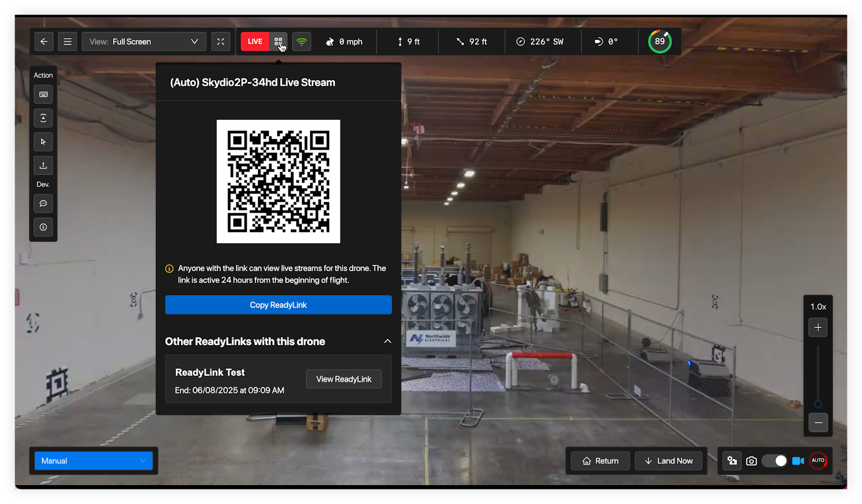Open the hamburger menu

(67, 41)
